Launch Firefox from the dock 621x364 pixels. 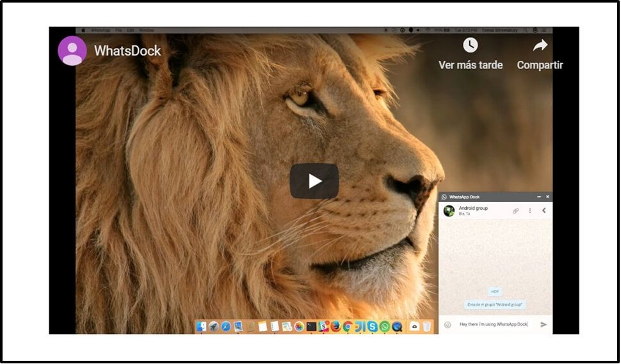point(336,326)
